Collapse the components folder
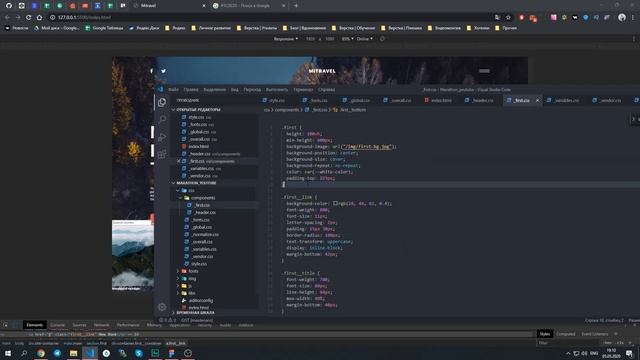 pyautogui.click(x=200, y=198)
